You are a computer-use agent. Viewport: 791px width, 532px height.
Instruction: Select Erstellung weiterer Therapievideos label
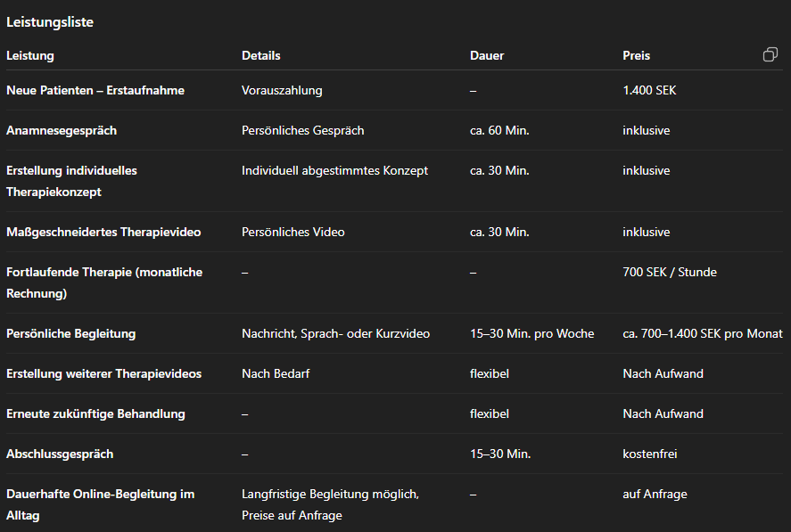(x=104, y=373)
